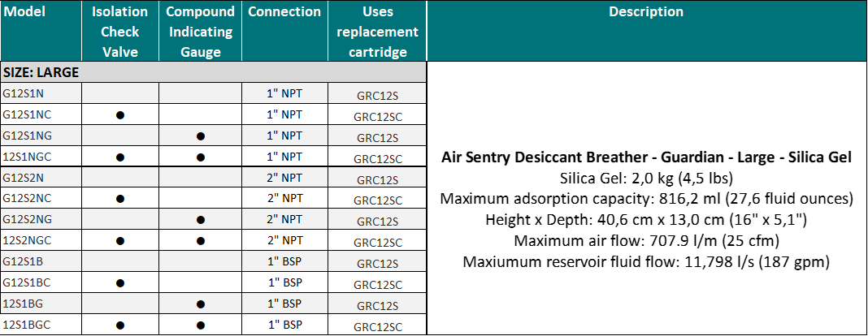Click the 1" BSP connection for G12S1B
The image size is (868, 336).
[x=284, y=262]
